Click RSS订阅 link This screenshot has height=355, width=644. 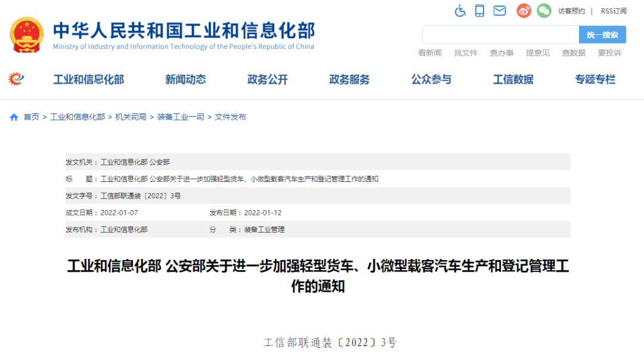614,11
